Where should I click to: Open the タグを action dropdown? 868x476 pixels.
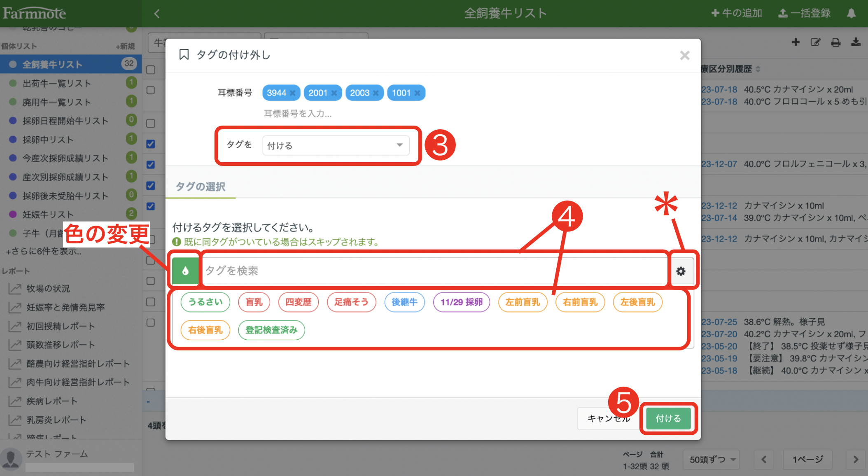tap(336, 145)
